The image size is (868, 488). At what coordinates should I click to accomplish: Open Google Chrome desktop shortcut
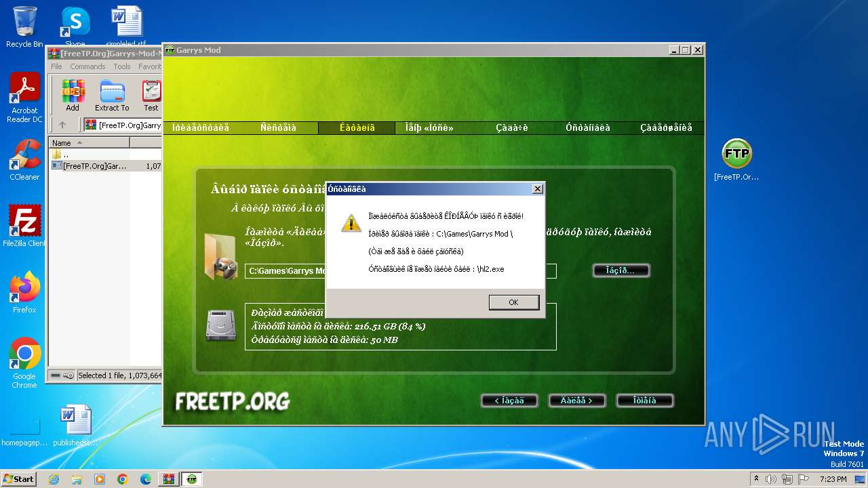coord(24,363)
